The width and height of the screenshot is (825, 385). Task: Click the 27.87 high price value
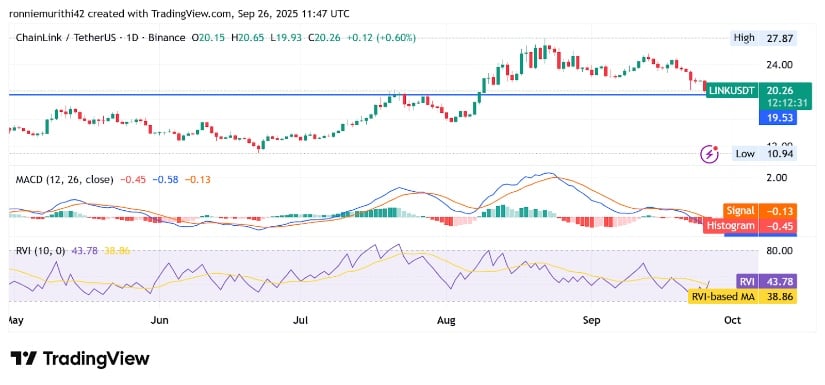click(780, 38)
